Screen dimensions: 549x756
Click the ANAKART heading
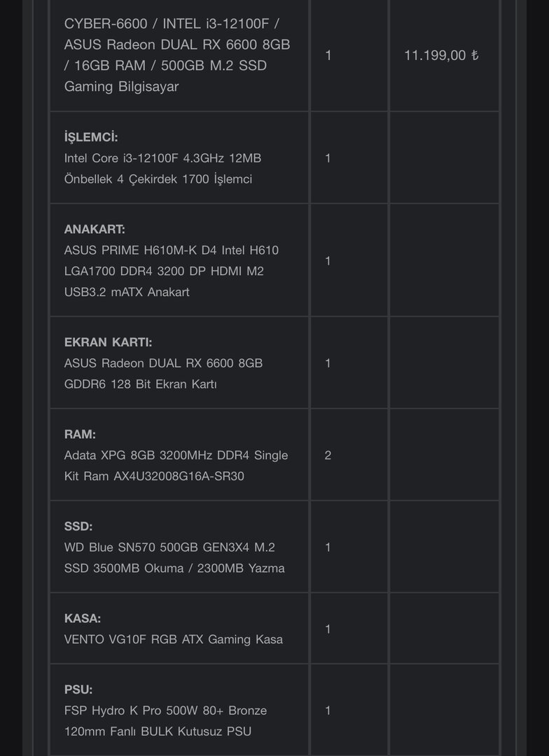[95, 229]
